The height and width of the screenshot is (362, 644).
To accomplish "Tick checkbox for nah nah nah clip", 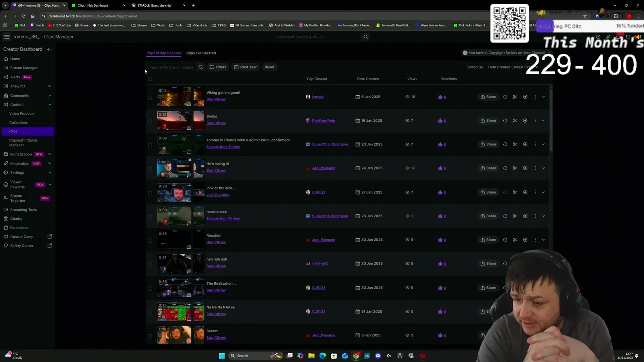I will coord(150,264).
